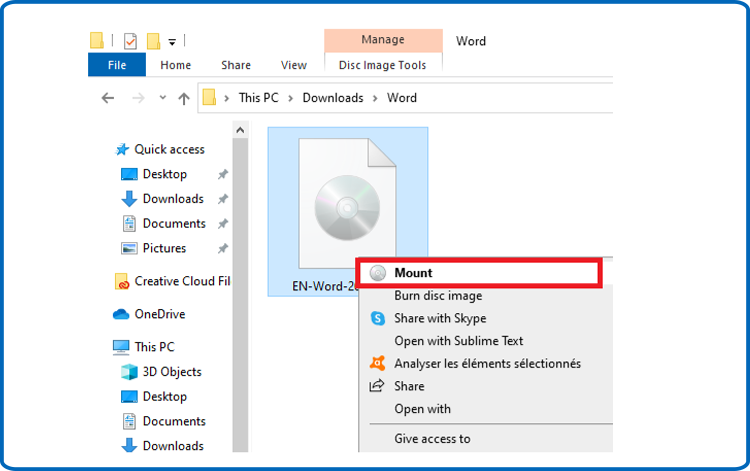Image resolution: width=750 pixels, height=471 pixels.
Task: Switch to the Home ribbon tab
Action: pyautogui.click(x=176, y=65)
